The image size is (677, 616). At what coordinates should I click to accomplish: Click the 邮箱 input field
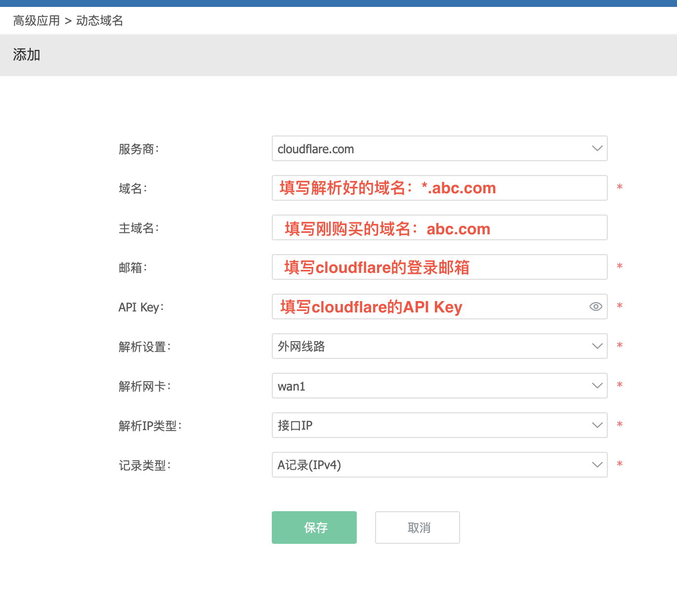click(x=439, y=267)
